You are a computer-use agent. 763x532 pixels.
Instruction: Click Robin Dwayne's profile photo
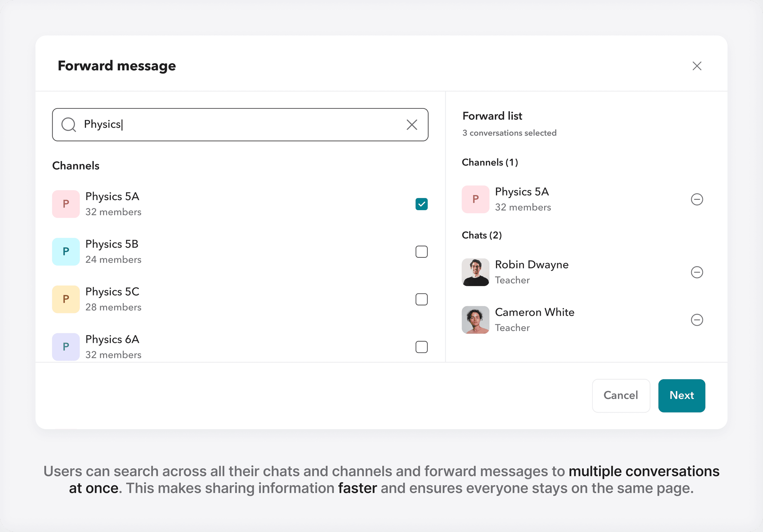click(x=475, y=272)
